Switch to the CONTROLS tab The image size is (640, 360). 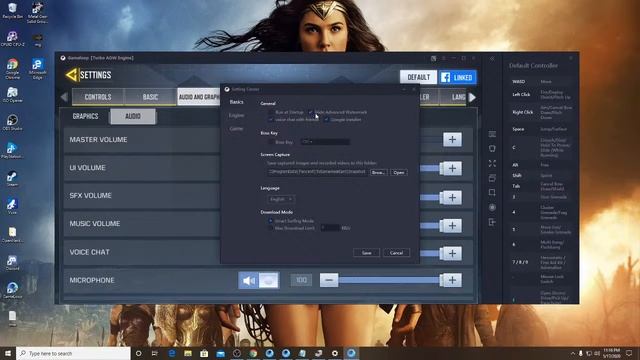pyautogui.click(x=98, y=97)
